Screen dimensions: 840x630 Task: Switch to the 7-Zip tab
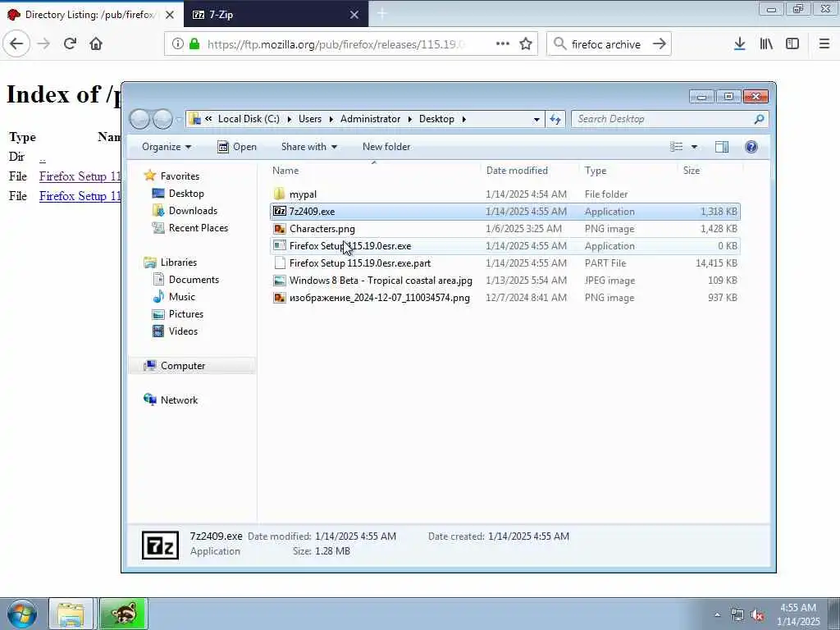(276, 15)
